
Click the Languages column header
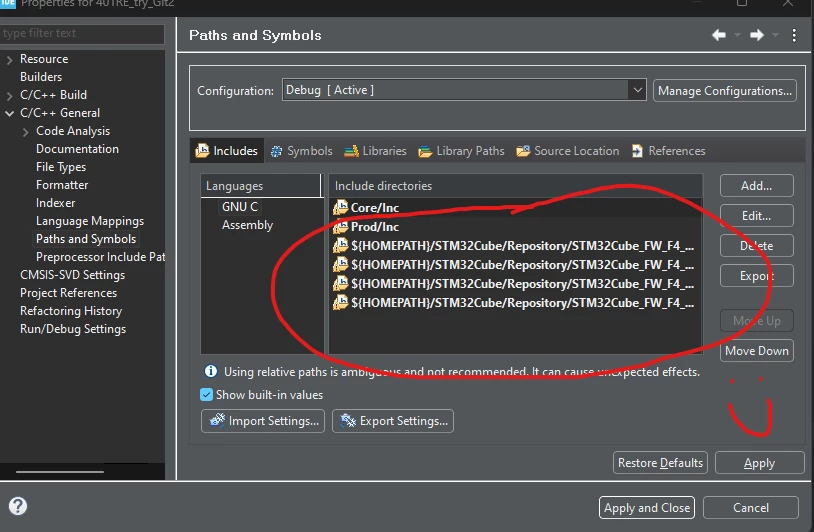[261, 186]
